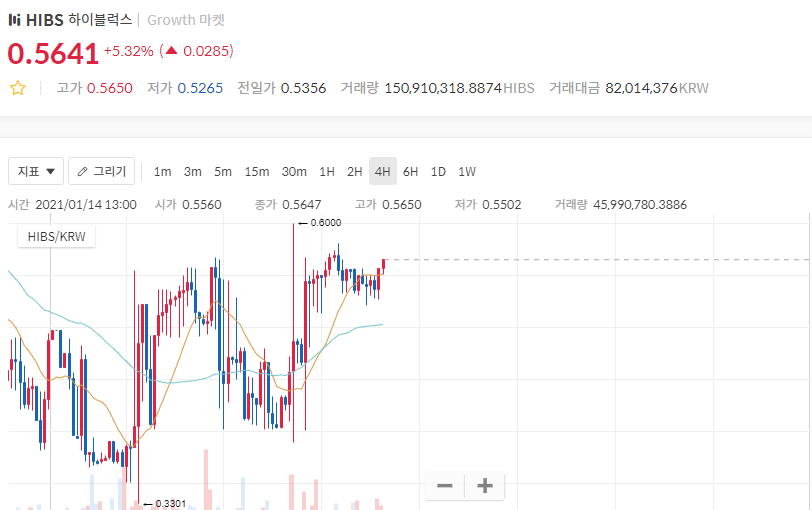Screen dimensions: 812x510
Task: Click the current price 0.5641
Action: click(53, 53)
